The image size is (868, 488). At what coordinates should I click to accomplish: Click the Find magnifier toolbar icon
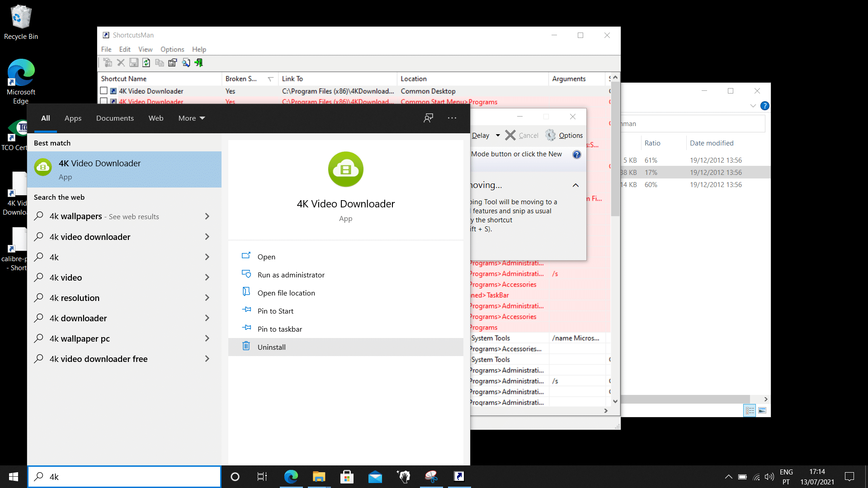click(x=186, y=63)
